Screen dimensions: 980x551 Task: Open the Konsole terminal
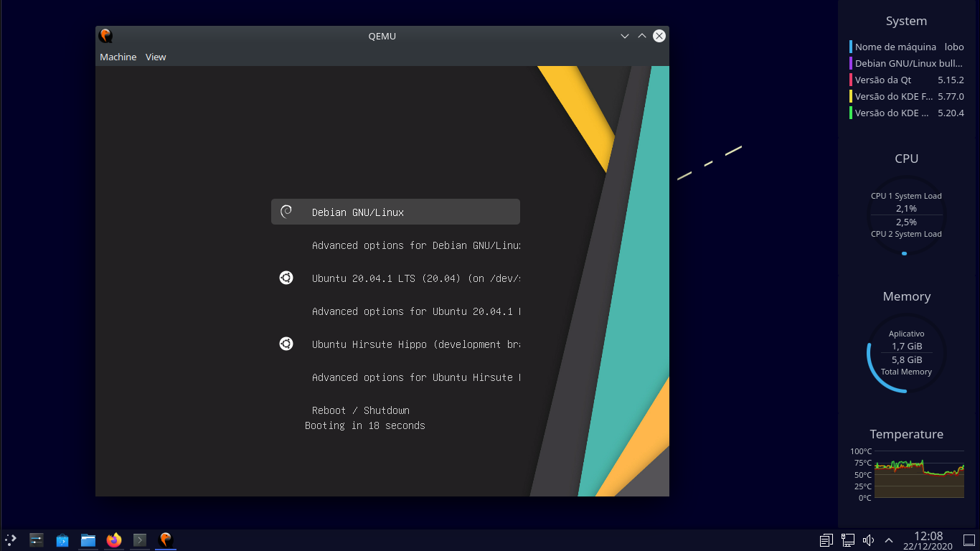(139, 540)
